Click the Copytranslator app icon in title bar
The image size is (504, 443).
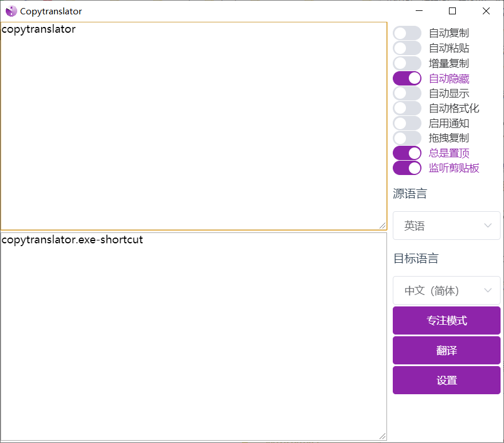point(11,11)
